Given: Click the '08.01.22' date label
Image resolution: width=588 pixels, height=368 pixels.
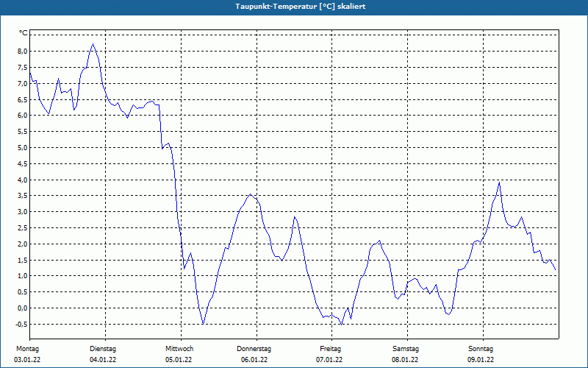Looking at the screenshot, I should pyautogui.click(x=405, y=360).
